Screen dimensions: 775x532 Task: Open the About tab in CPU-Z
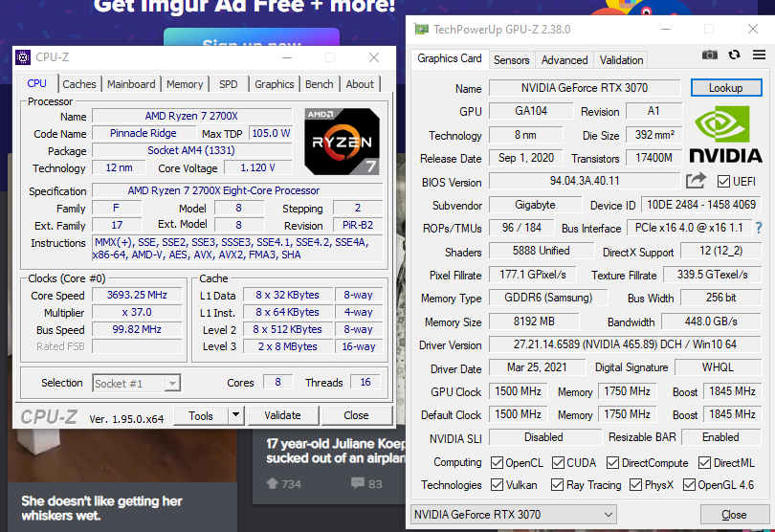pos(360,84)
